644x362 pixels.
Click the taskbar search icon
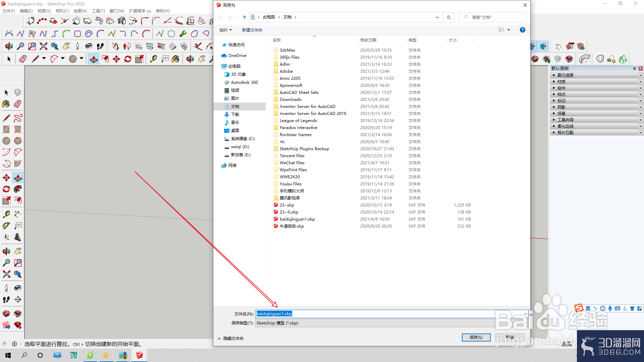(24, 355)
